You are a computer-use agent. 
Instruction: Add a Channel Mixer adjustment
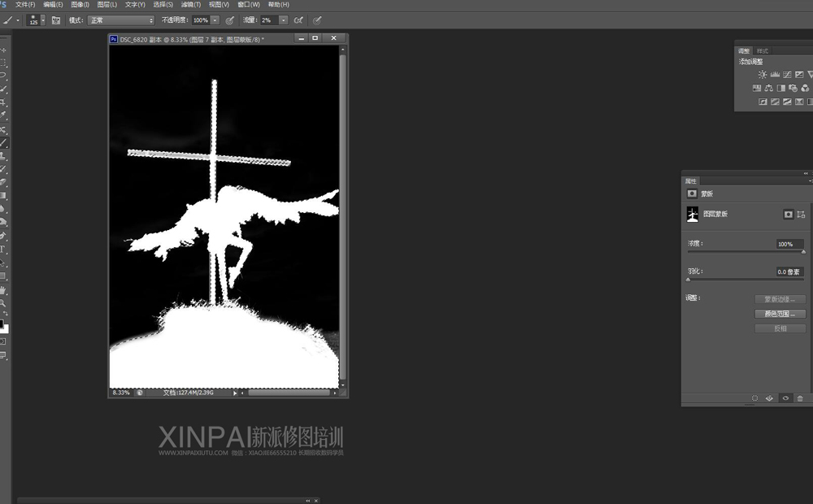click(x=805, y=88)
